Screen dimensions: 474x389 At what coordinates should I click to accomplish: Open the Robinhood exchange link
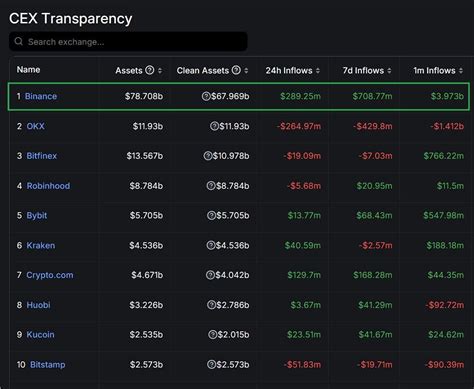coord(48,186)
